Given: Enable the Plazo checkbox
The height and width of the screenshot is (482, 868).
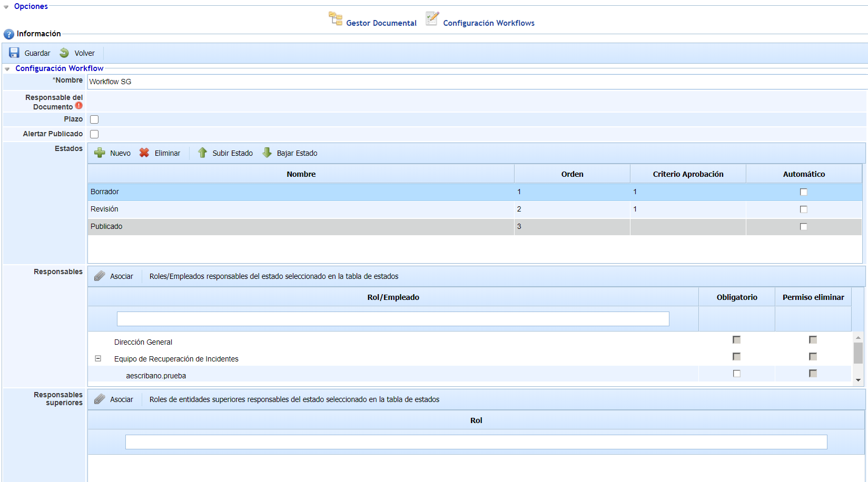Looking at the screenshot, I should [94, 119].
